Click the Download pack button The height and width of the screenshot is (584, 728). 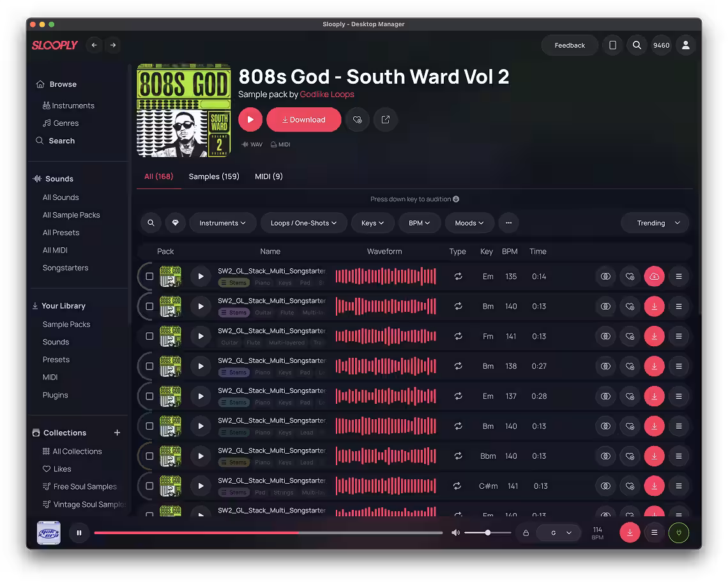click(303, 119)
